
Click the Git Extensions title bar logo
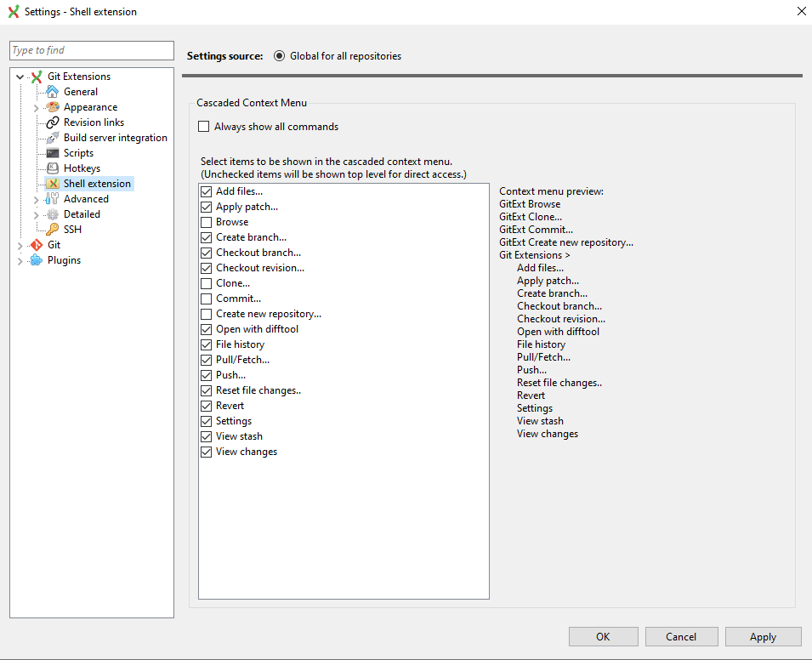tap(14, 11)
